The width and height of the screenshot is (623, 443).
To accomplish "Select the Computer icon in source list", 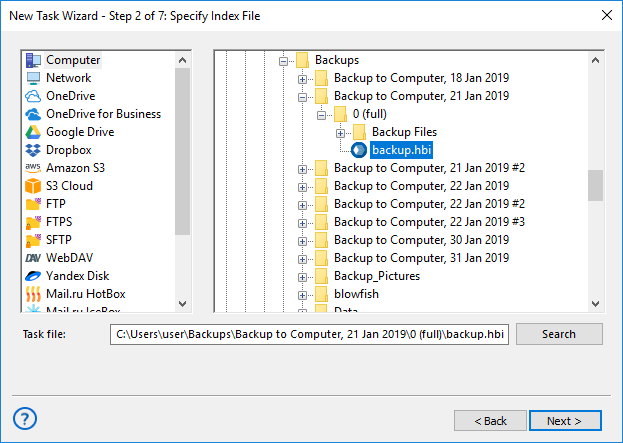I will 33,60.
